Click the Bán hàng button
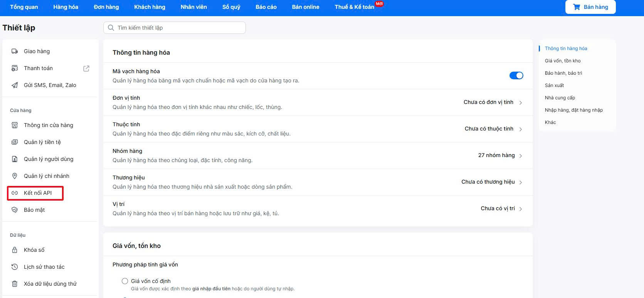 [590, 7]
